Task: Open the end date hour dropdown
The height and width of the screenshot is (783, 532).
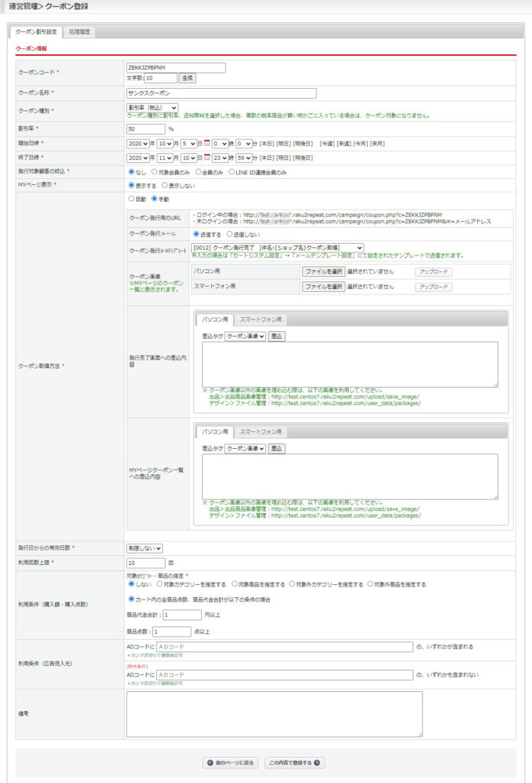Action: coord(220,158)
